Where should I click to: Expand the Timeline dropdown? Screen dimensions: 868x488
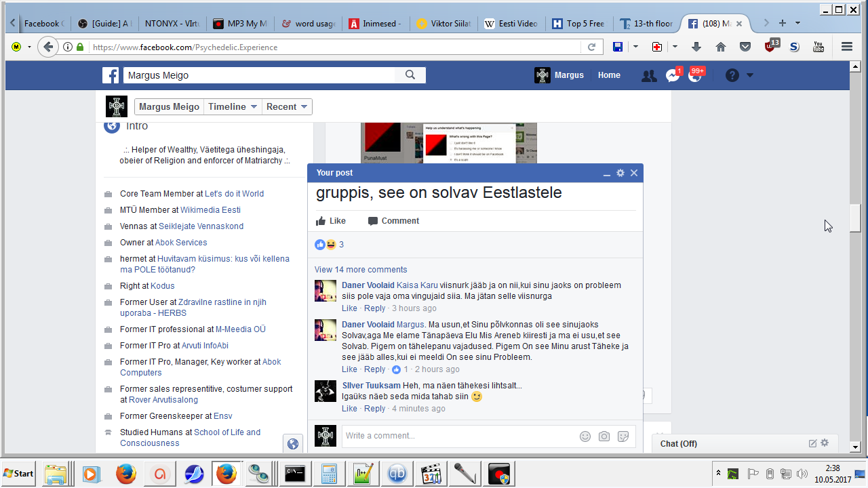click(233, 106)
